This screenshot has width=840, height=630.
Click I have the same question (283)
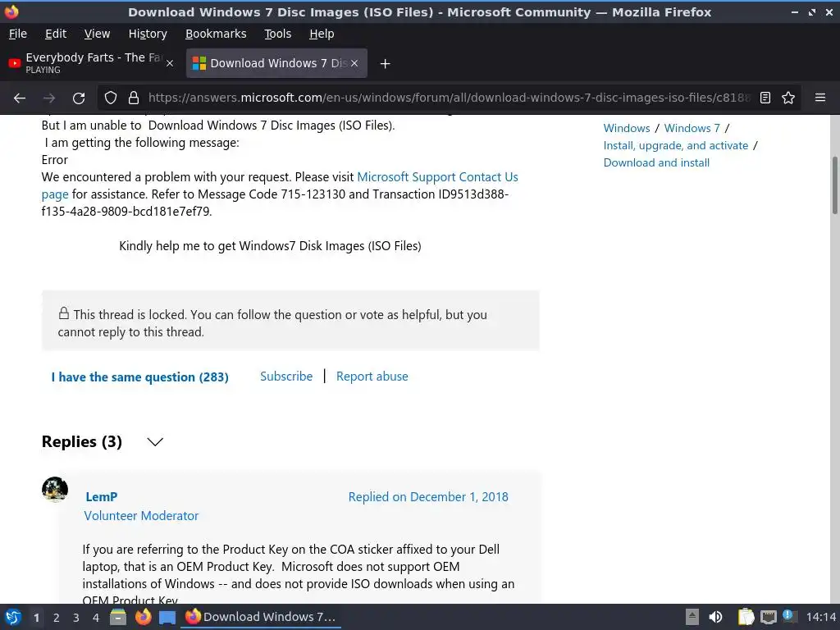pos(139,377)
